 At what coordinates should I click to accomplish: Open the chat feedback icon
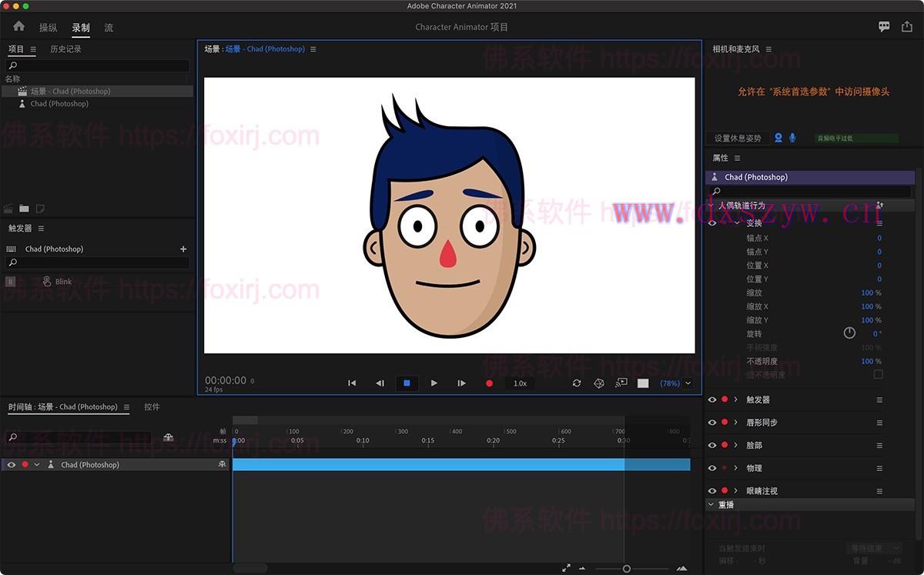[884, 26]
